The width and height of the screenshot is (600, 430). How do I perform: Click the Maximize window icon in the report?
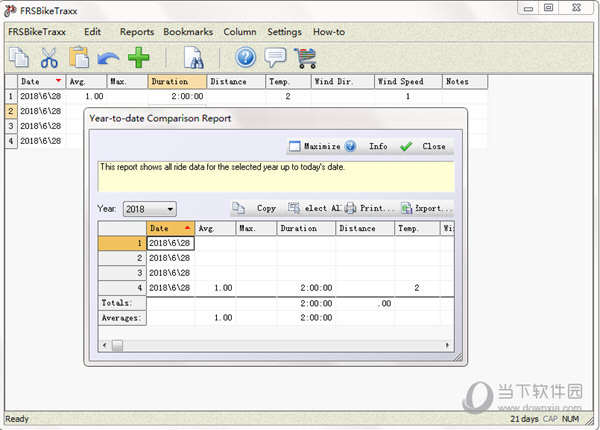(295, 147)
